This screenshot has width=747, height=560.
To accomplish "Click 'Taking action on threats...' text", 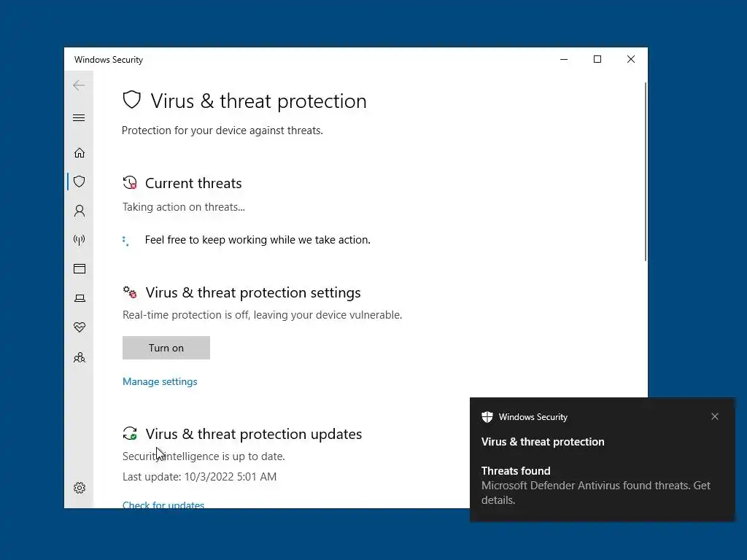I will click(183, 207).
